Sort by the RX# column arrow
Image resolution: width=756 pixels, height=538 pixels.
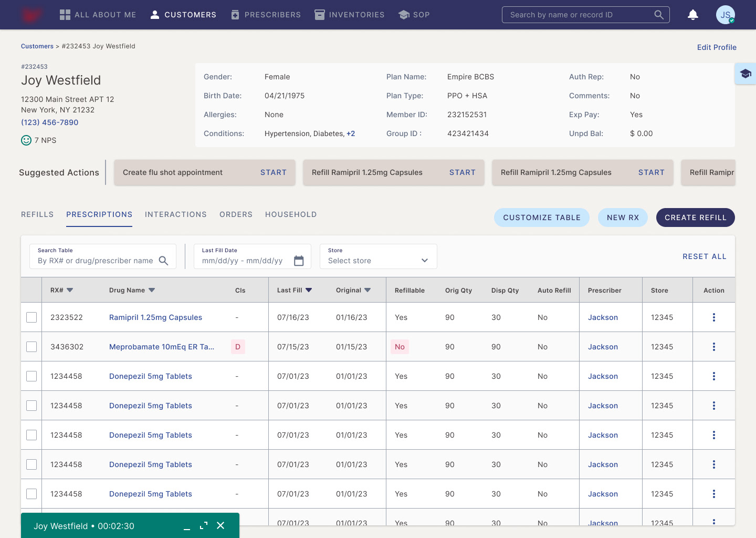(x=70, y=290)
